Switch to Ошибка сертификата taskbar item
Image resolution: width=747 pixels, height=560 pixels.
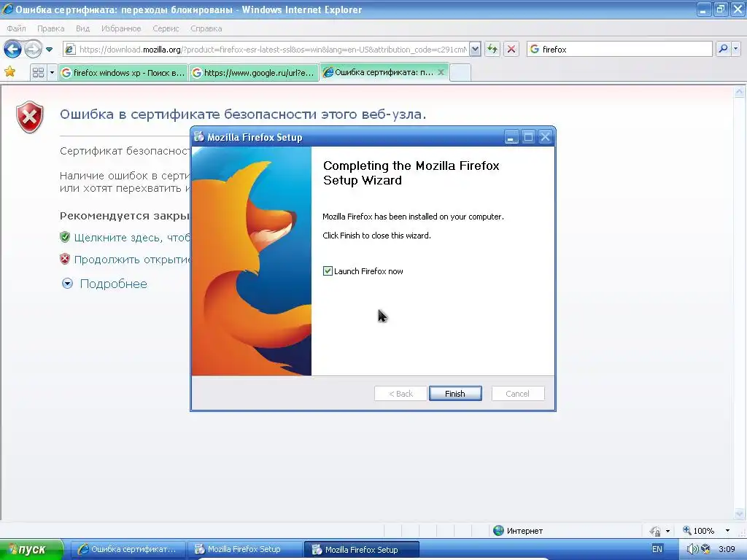[x=128, y=549]
